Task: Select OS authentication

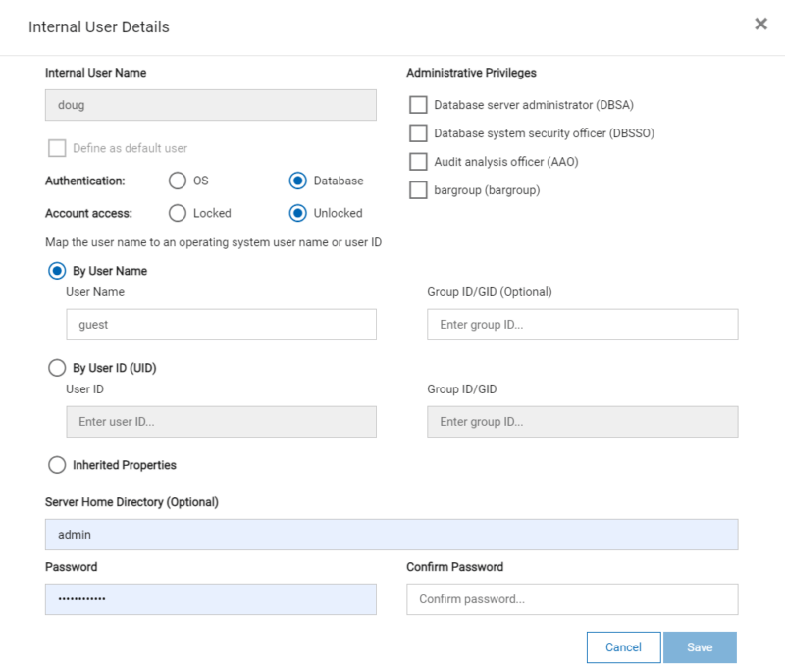Action: coord(178,181)
